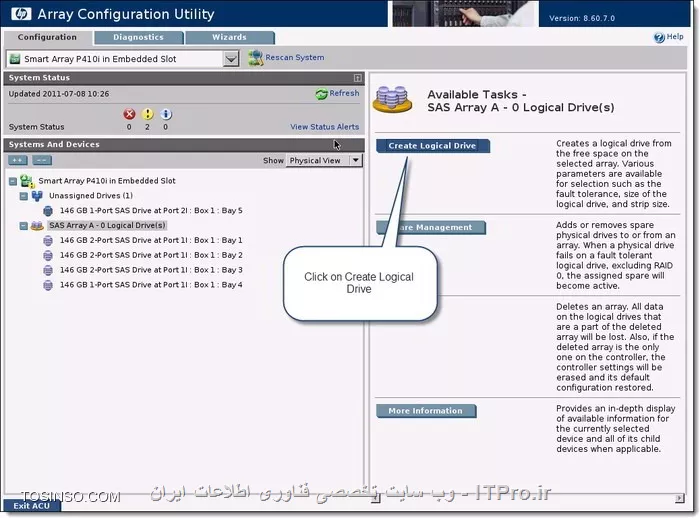Collapse all tree nodes with -- button
The height and width of the screenshot is (518, 700).
pyautogui.click(x=42, y=160)
